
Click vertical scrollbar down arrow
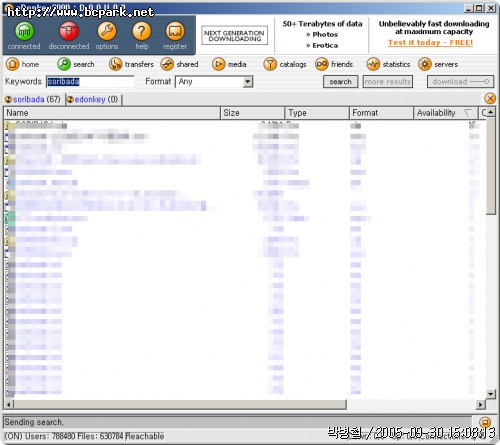coord(490,394)
